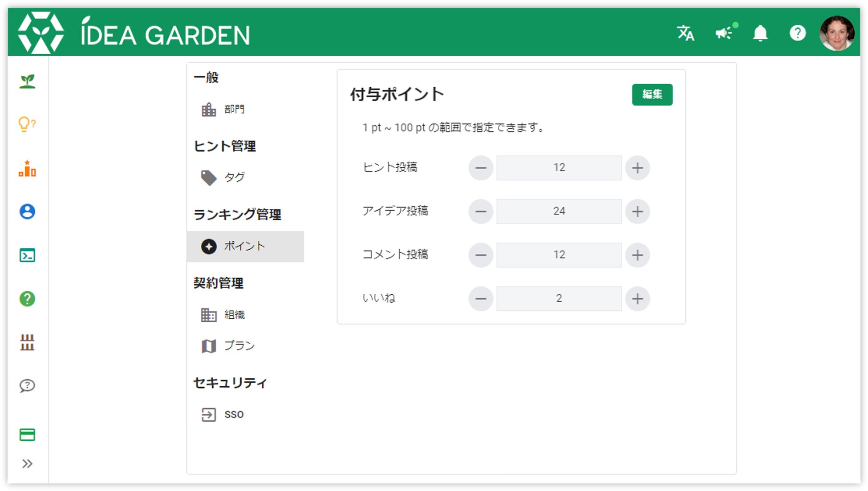Open the ranking chart sidebar icon
The image size is (868, 491).
(27, 169)
